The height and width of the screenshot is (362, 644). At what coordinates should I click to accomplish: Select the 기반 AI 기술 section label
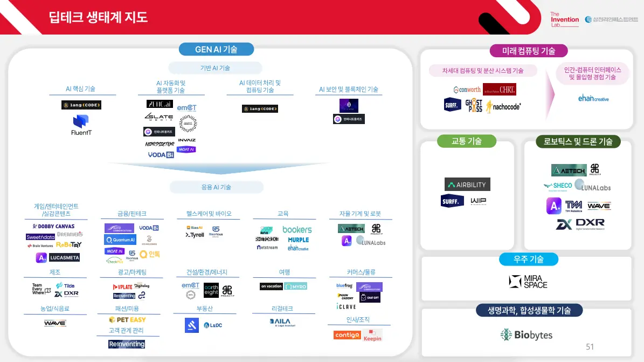(215, 68)
